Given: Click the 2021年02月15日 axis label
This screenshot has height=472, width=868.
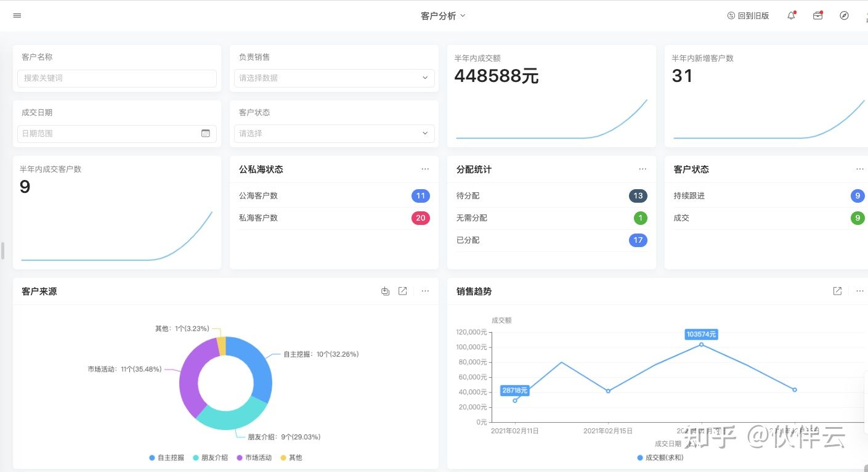Looking at the screenshot, I should (608, 431).
